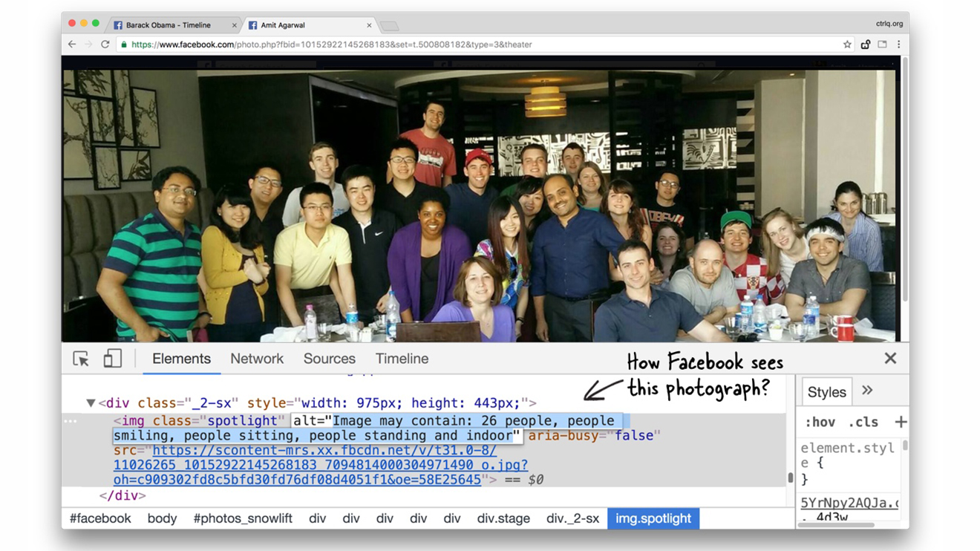Show more style panes with double chevron
This screenshot has height=551, width=980.
[867, 391]
